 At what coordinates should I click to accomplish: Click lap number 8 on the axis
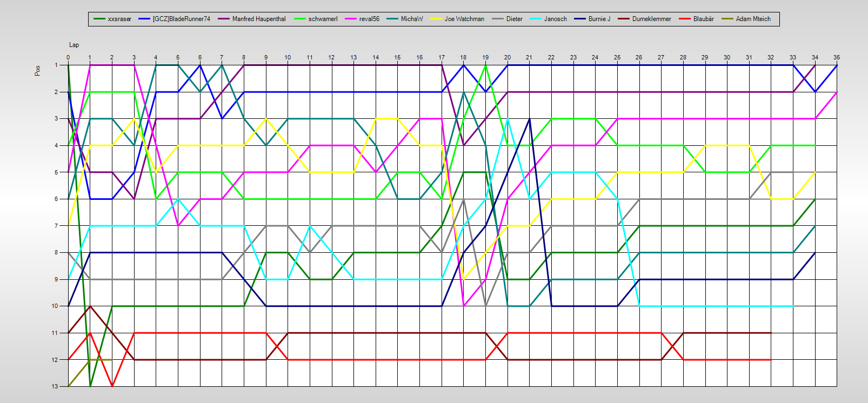coord(244,57)
